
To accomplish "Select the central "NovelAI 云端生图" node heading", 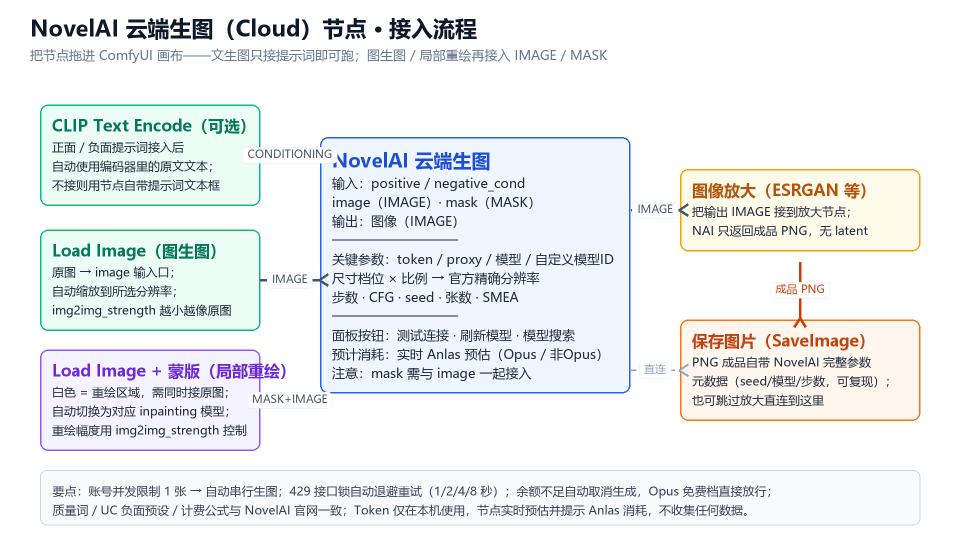I will 411,161.
